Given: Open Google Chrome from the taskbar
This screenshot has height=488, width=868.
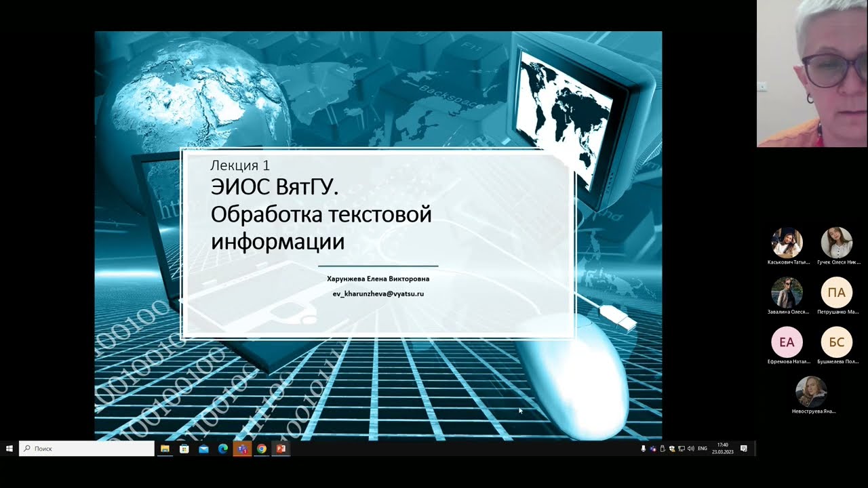Looking at the screenshot, I should (262, 449).
